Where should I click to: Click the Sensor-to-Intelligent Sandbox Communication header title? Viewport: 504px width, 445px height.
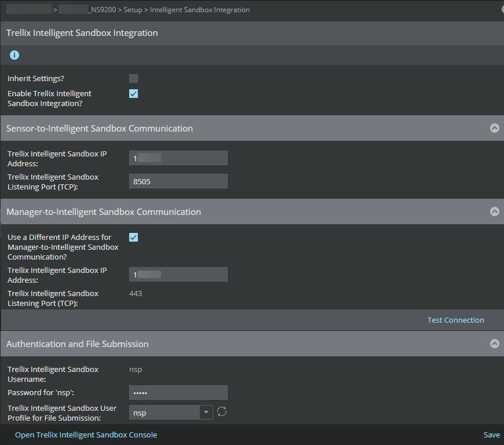100,128
